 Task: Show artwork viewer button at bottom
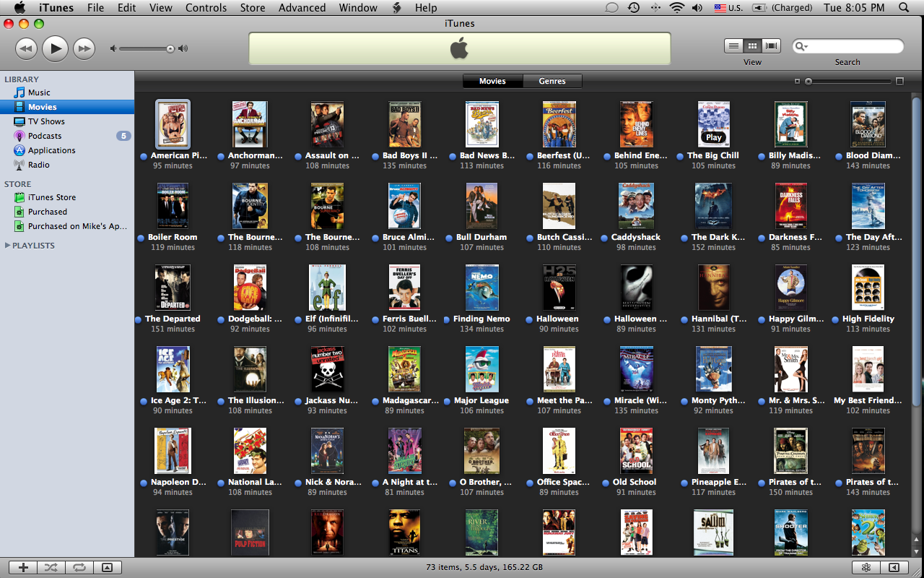pos(107,568)
